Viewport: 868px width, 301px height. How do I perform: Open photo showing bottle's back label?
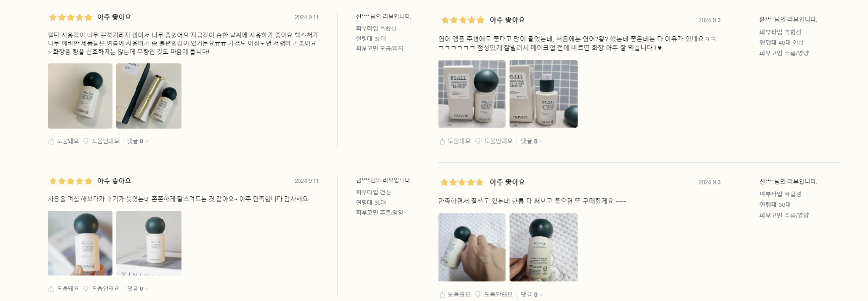pyautogui.click(x=543, y=247)
